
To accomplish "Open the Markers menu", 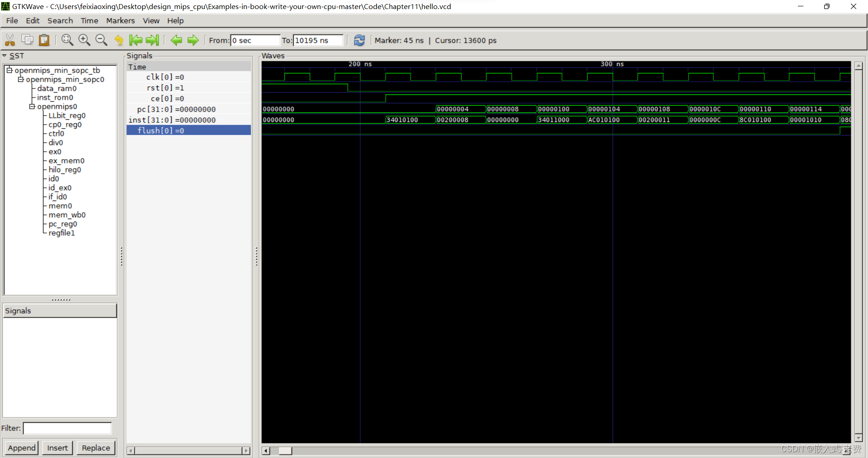I will click(x=120, y=21).
